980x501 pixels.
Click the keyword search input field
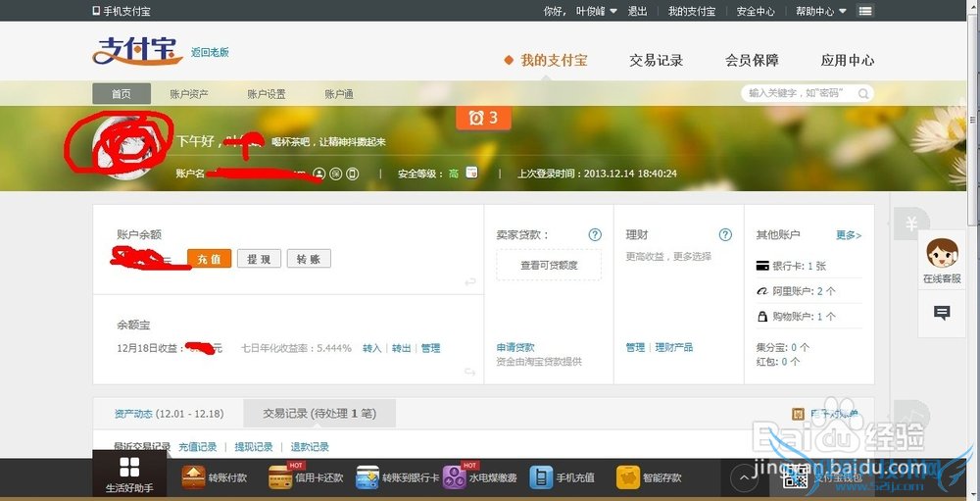800,93
